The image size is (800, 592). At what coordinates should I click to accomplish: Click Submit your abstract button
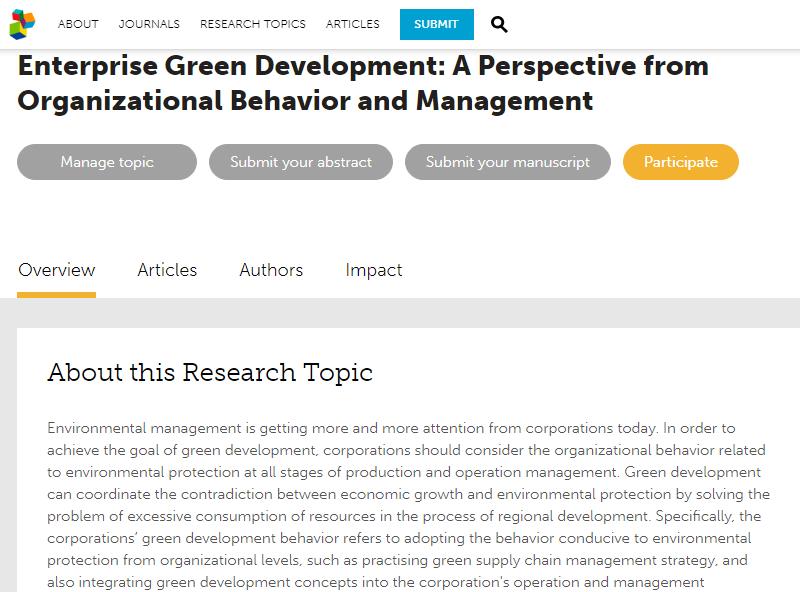301,162
